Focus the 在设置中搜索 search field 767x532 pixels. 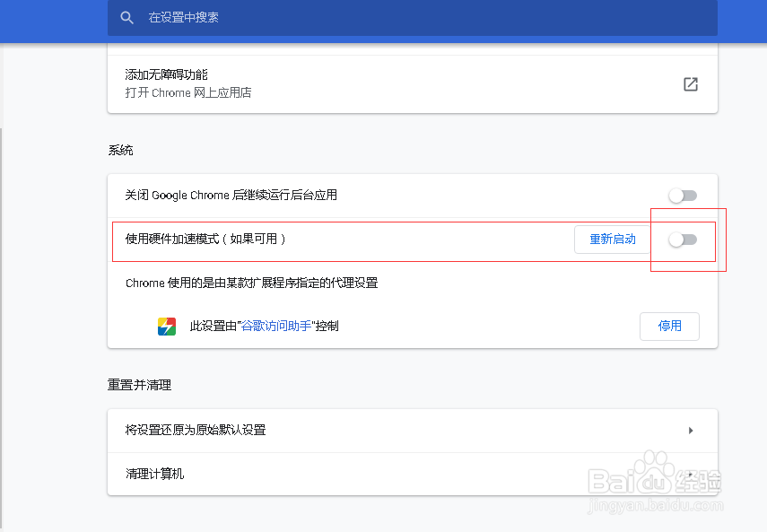[x=359, y=18]
